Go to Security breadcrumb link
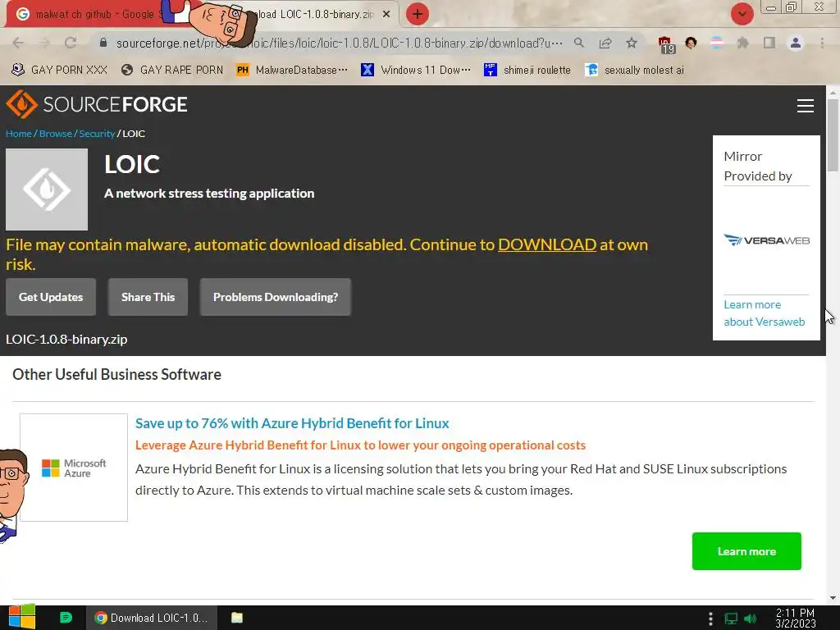840x630 pixels. pyautogui.click(x=97, y=134)
